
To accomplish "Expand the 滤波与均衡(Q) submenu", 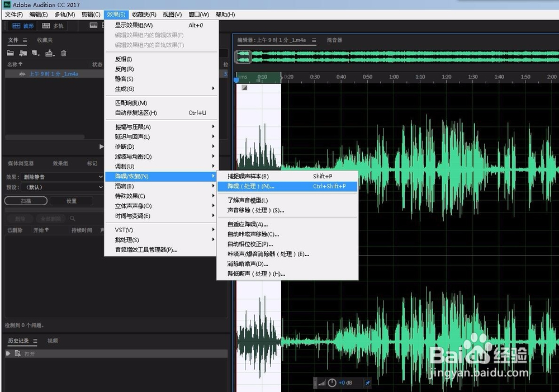I will coord(161,157).
